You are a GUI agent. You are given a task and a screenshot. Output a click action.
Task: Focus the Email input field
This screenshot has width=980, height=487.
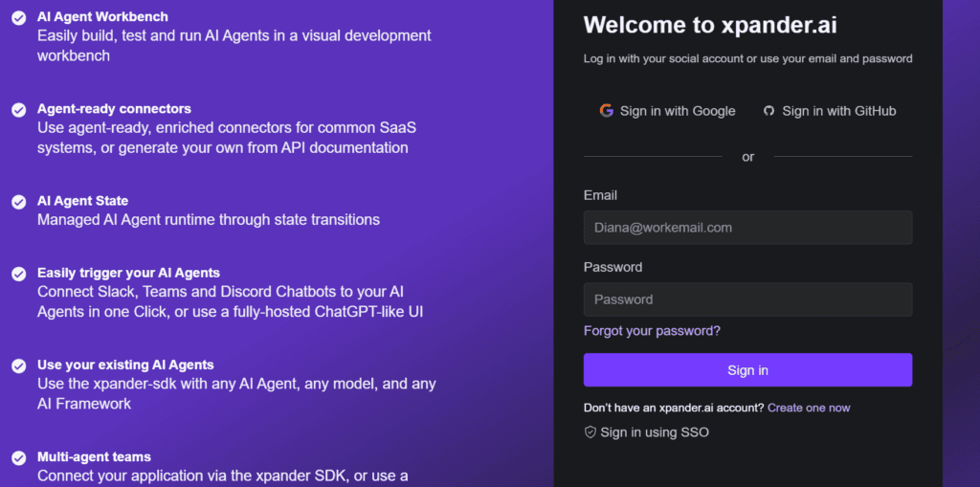point(747,228)
